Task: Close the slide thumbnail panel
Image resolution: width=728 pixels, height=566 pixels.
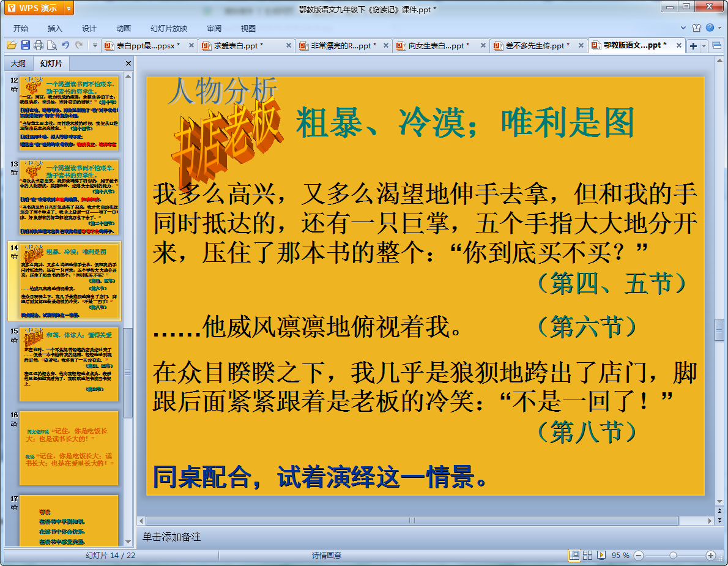Action: [x=128, y=63]
